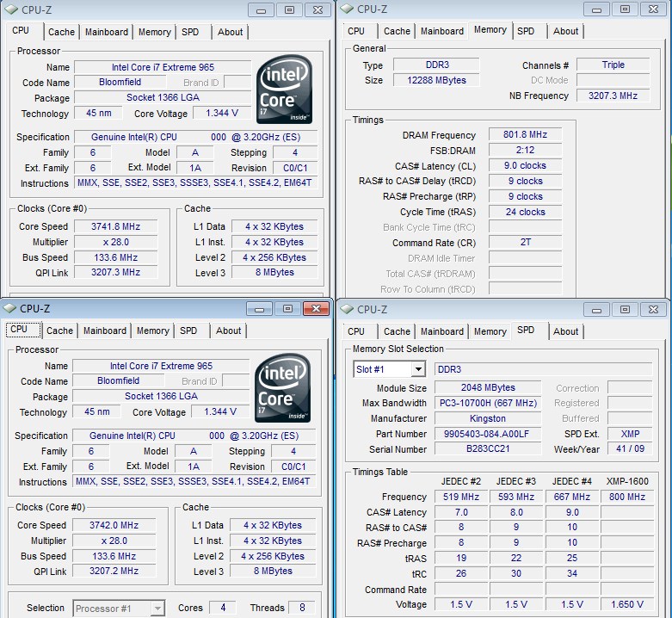Switch to CPU tab in the Kingston SPD window

(356, 331)
